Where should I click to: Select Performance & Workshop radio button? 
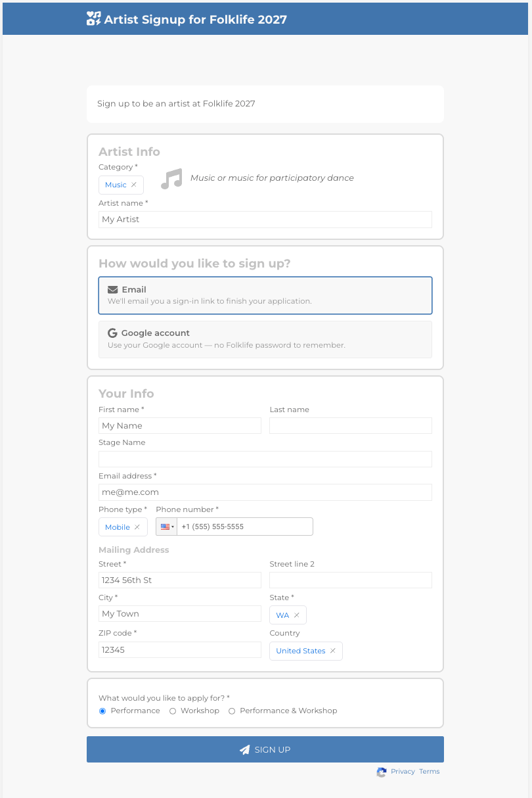[x=232, y=711]
